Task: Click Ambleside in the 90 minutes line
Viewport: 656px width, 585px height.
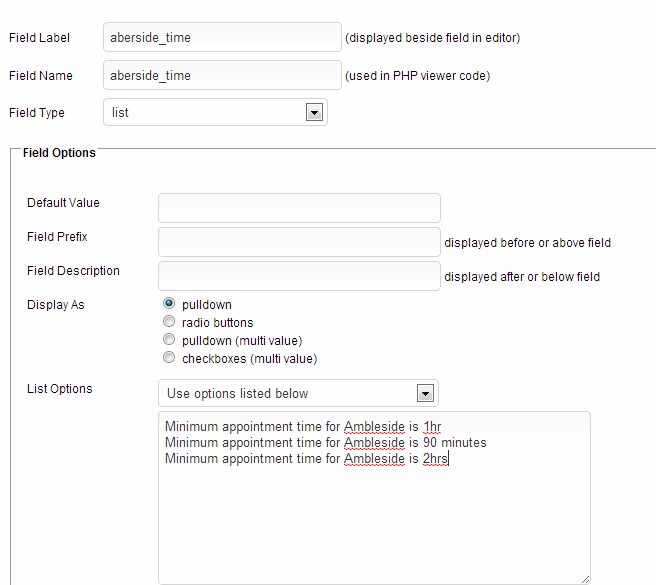Action: tap(374, 443)
